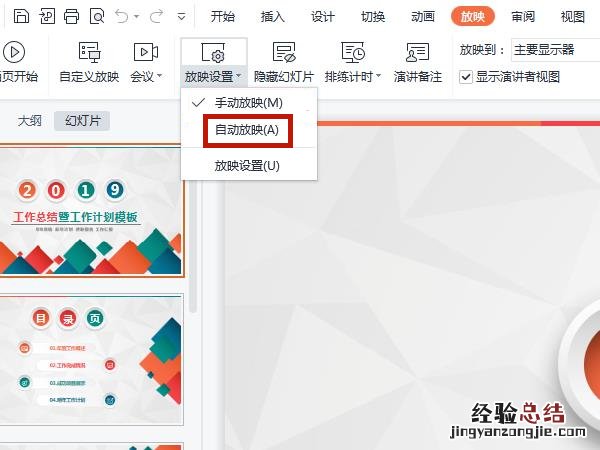Image resolution: width=600 pixels, height=450 pixels.
Task: Click the 排练计时 clock icon
Action: click(x=353, y=52)
